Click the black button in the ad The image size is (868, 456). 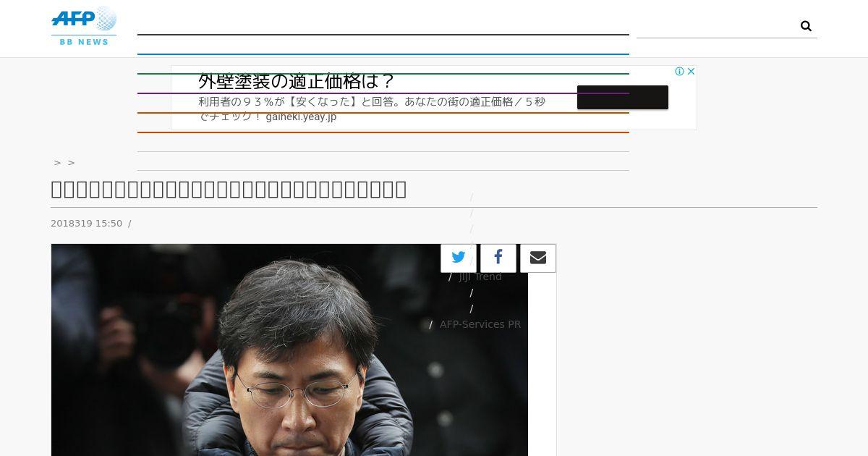point(623,97)
